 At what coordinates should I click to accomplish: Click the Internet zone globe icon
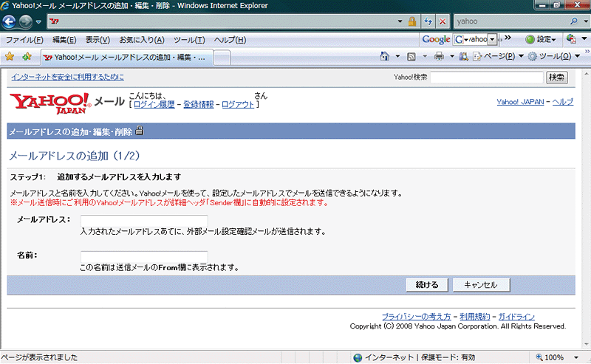tap(358, 357)
